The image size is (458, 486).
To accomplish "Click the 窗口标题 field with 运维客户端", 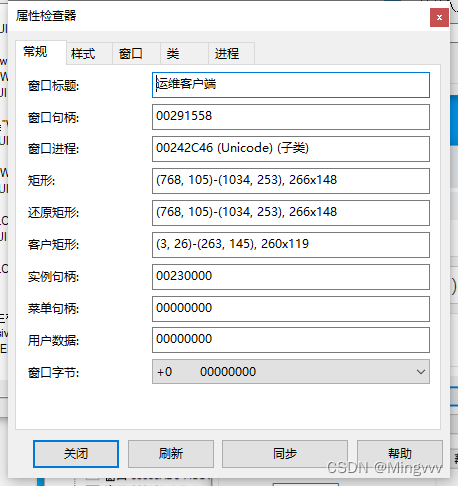I will (x=291, y=85).
